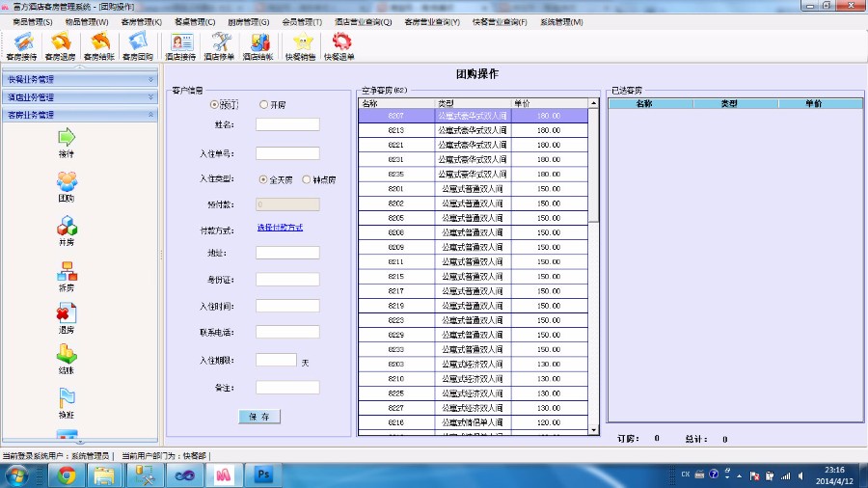Open the 客房管理(K) menu

click(x=141, y=22)
